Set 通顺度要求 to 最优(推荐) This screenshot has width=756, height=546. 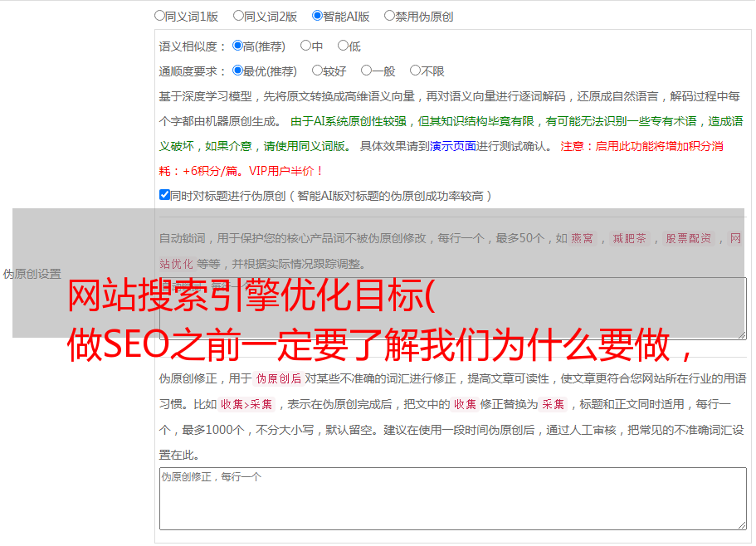point(237,71)
